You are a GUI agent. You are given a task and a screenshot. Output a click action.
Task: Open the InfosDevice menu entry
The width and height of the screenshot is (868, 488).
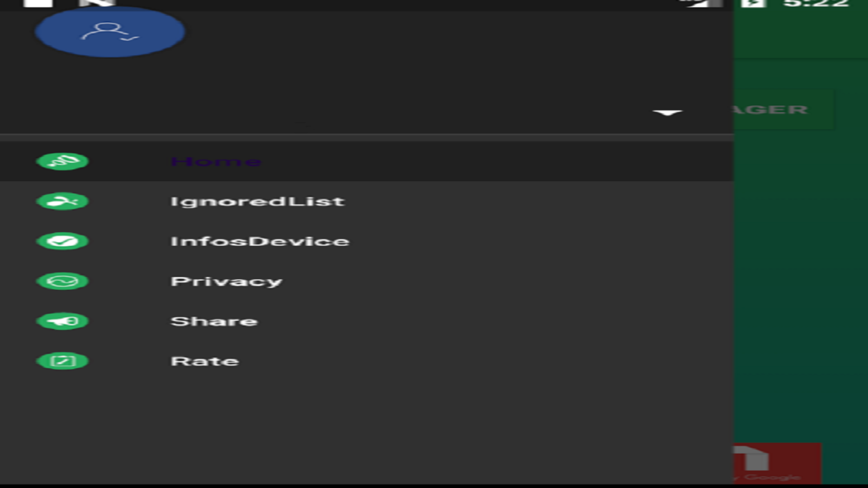point(260,241)
